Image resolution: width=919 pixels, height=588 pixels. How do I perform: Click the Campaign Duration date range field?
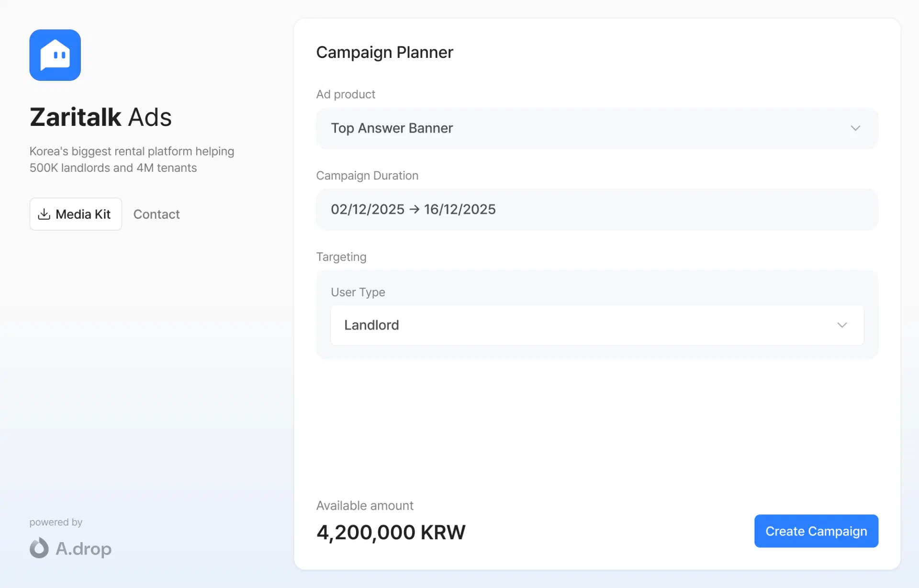pyautogui.click(x=597, y=210)
